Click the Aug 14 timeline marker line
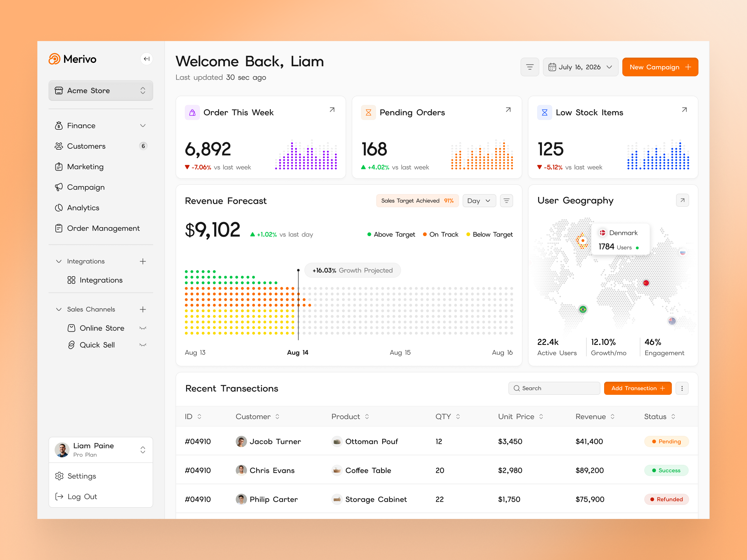The image size is (747, 560). [298, 305]
